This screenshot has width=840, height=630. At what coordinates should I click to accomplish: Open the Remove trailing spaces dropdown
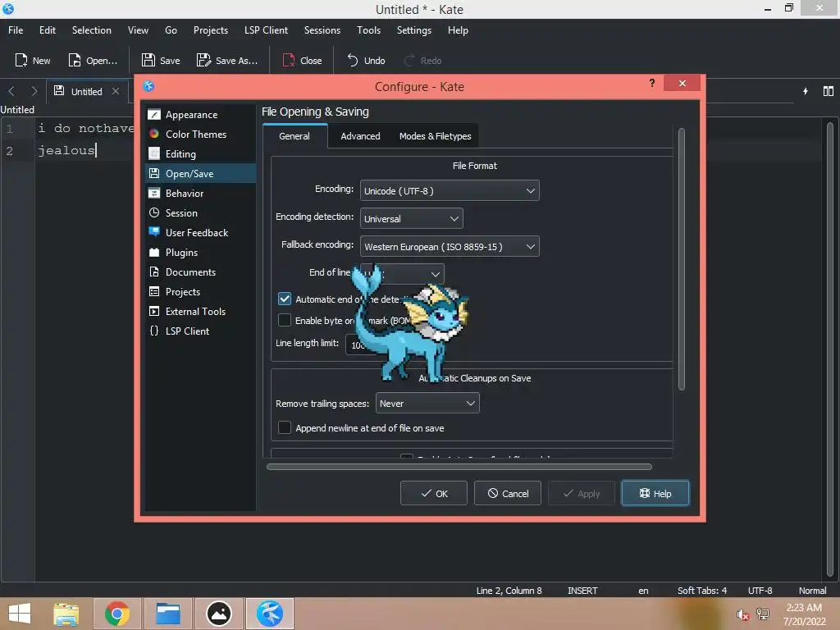(427, 404)
